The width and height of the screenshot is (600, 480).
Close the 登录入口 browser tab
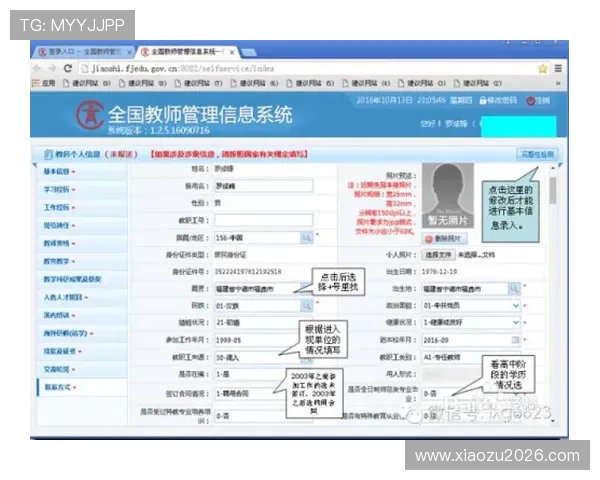[x=129, y=52]
